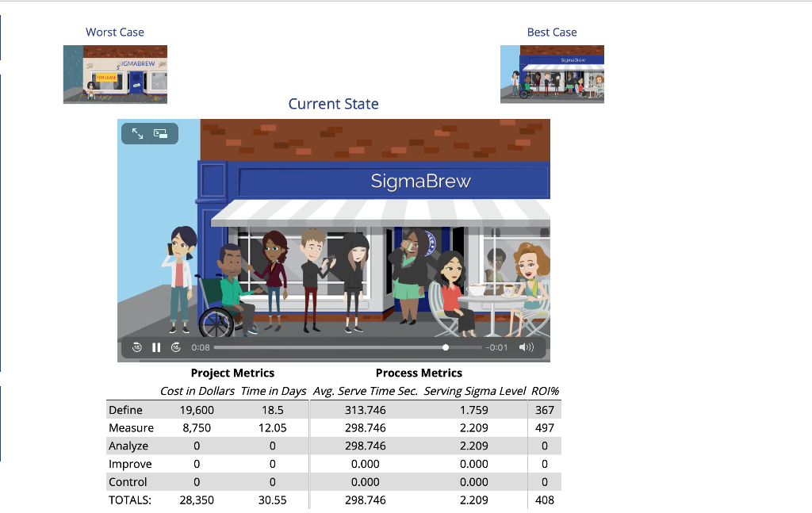Skip forward 10 seconds in the video
The image size is (812, 513).
coord(176,347)
